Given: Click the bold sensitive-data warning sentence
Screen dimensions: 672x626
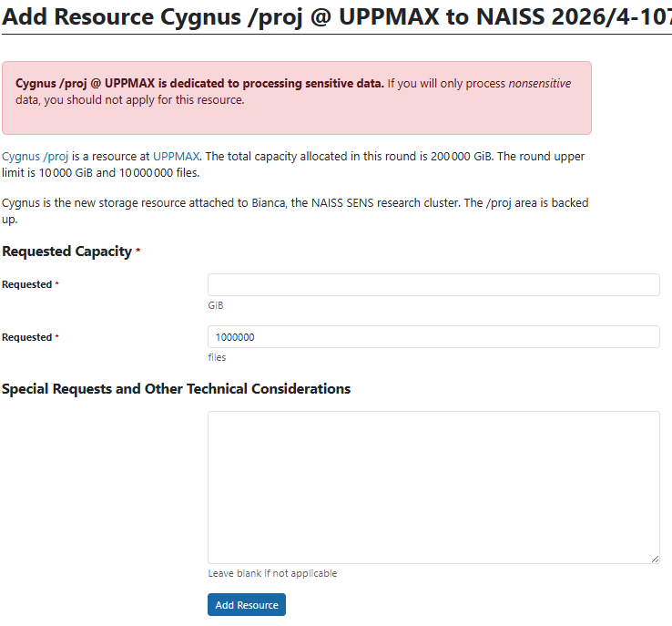Looking at the screenshot, I should [199, 83].
